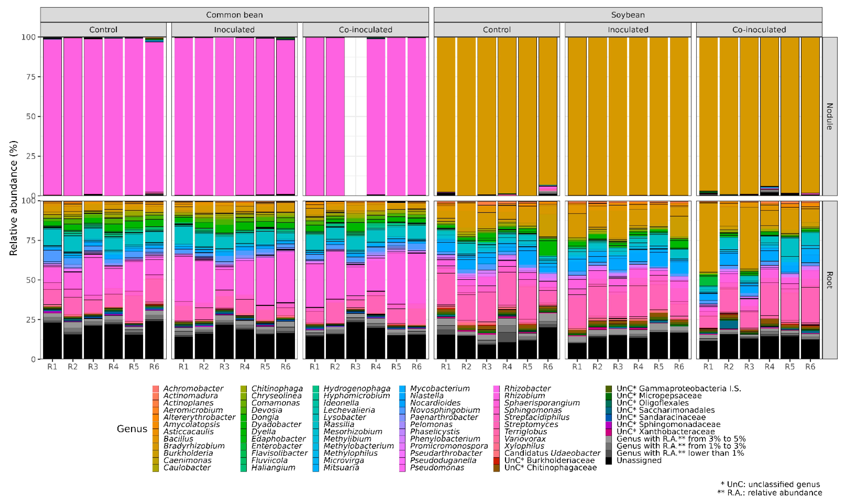
Task: Select the black Unassigned legend swatch
Action: 609,461
